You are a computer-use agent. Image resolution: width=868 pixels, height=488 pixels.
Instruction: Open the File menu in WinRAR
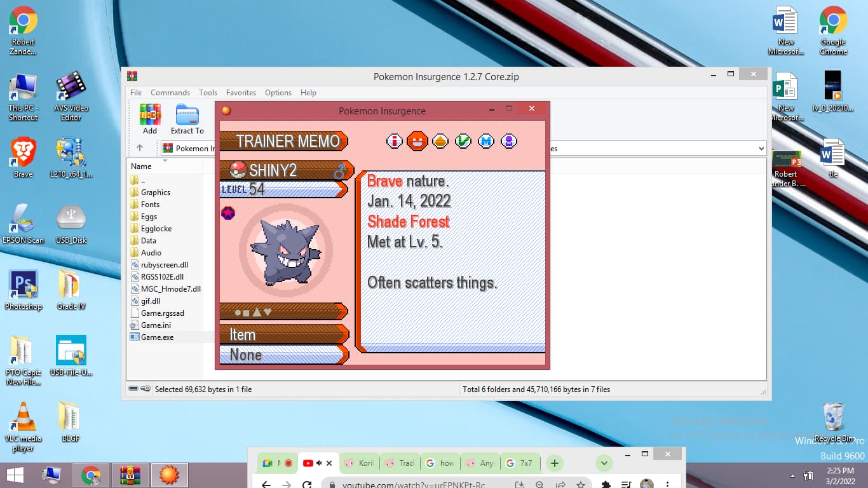click(136, 93)
